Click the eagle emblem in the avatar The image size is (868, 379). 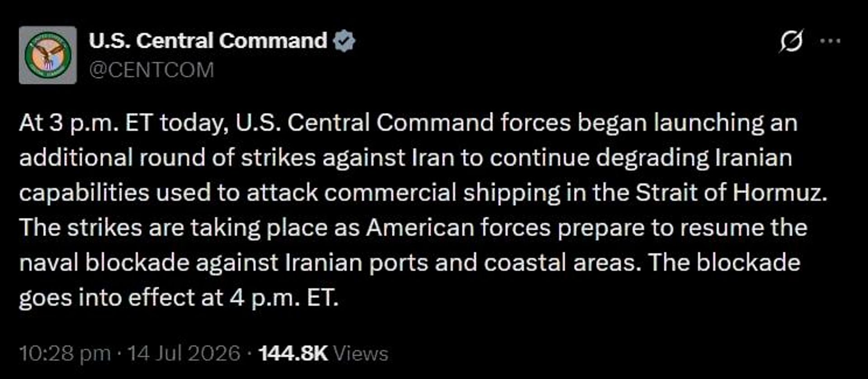[48, 55]
